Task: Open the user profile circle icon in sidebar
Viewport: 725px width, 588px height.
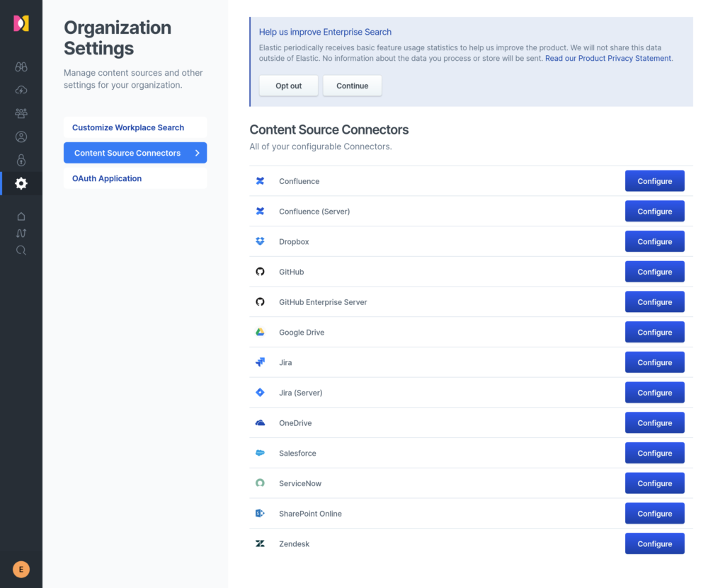Action: pos(21,137)
